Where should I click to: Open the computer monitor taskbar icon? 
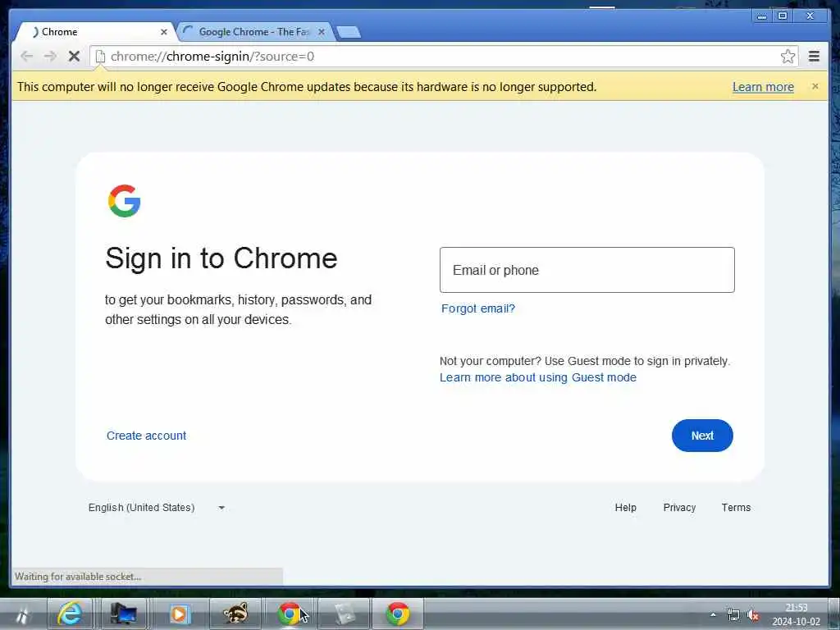coord(123,614)
